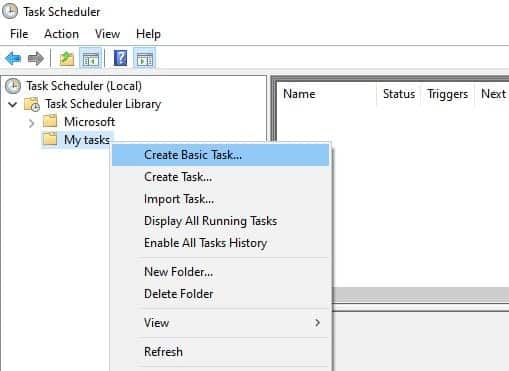This screenshot has height=371, width=509.
Task: Select Task Scheduler Library tree label
Action: point(103,104)
